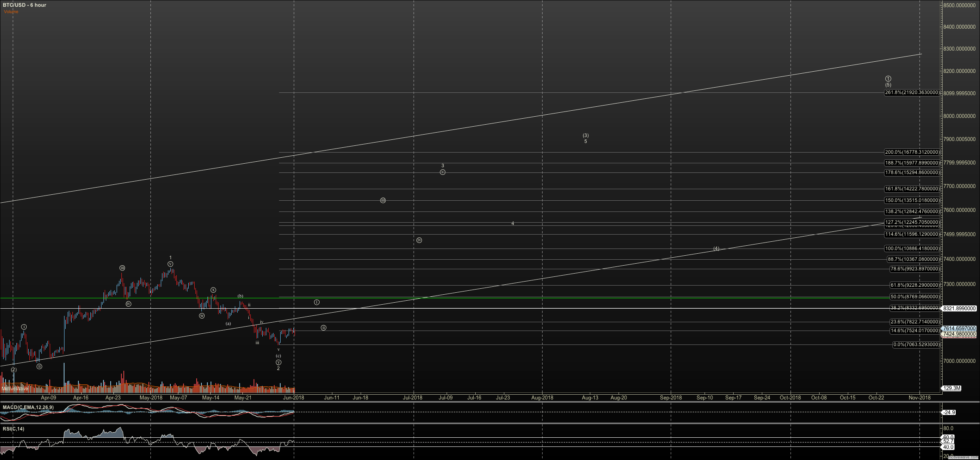Select the orange Volume study label
The image size is (980, 460).
[11, 12]
